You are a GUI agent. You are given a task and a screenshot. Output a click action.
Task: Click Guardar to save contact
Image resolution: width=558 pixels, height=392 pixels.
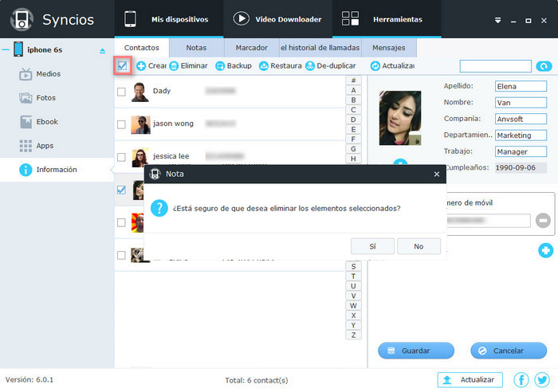[x=415, y=351]
